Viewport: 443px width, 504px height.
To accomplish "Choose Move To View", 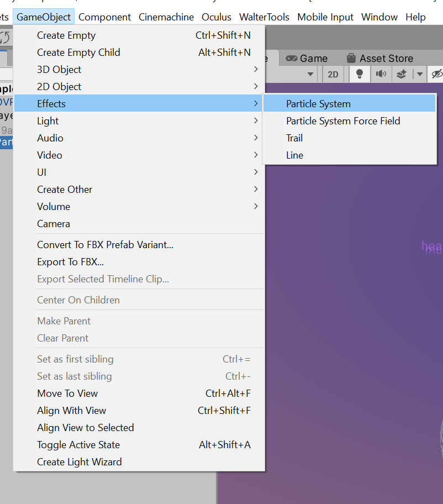I will [139, 393].
